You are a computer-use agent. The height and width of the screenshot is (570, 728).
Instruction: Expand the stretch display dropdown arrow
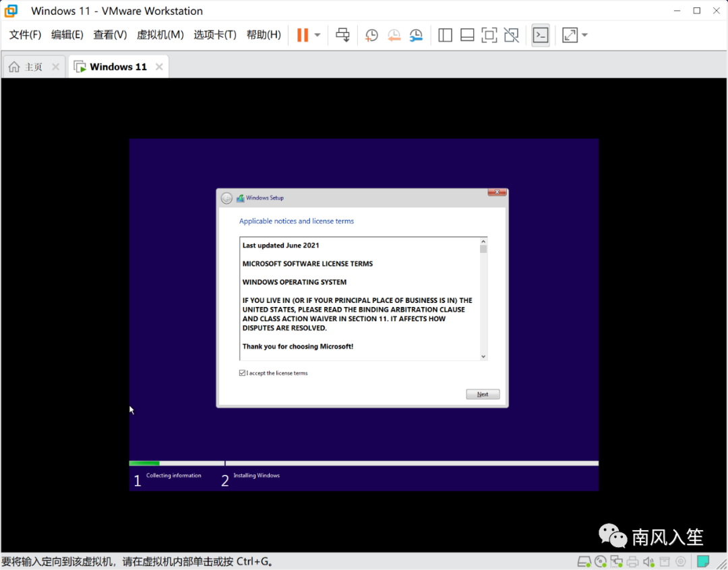[584, 35]
